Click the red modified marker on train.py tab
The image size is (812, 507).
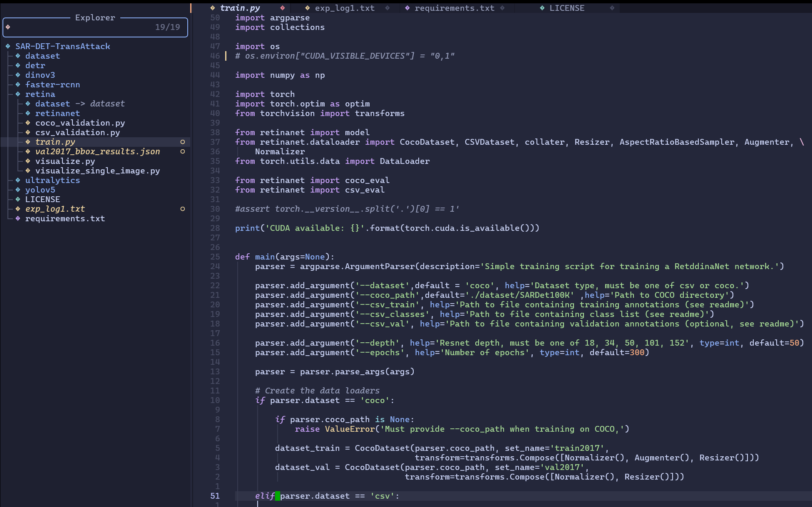point(283,8)
